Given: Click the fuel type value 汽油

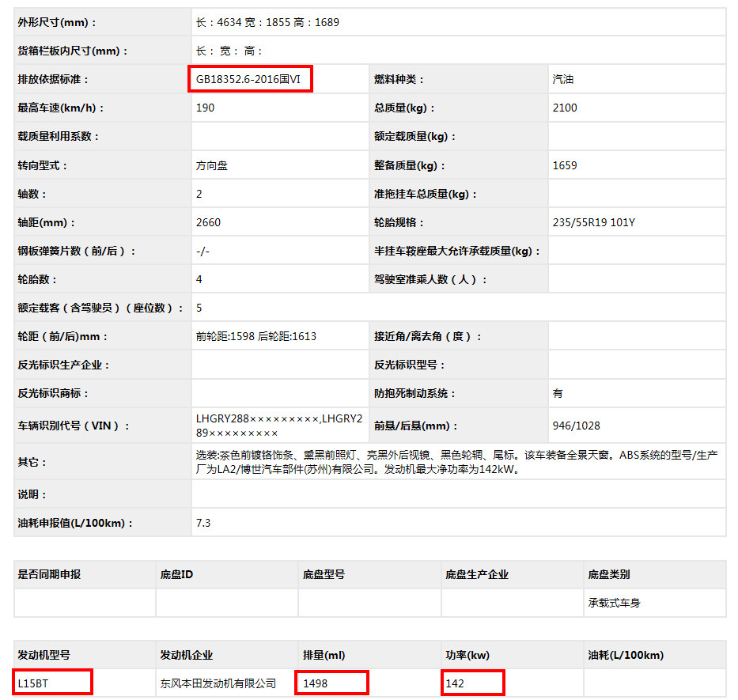Looking at the screenshot, I should coord(564,79).
